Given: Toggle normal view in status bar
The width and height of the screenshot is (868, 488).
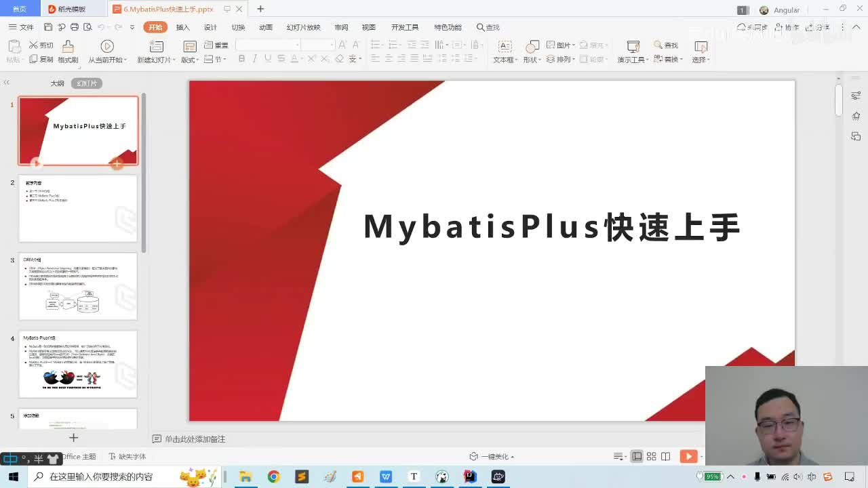Looking at the screenshot, I should (x=637, y=456).
